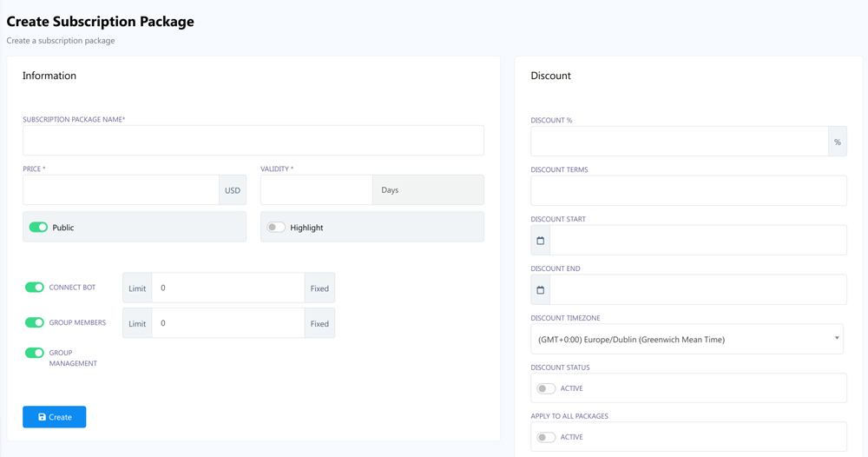
Task: Open the validity Days unit selector
Action: [427, 190]
